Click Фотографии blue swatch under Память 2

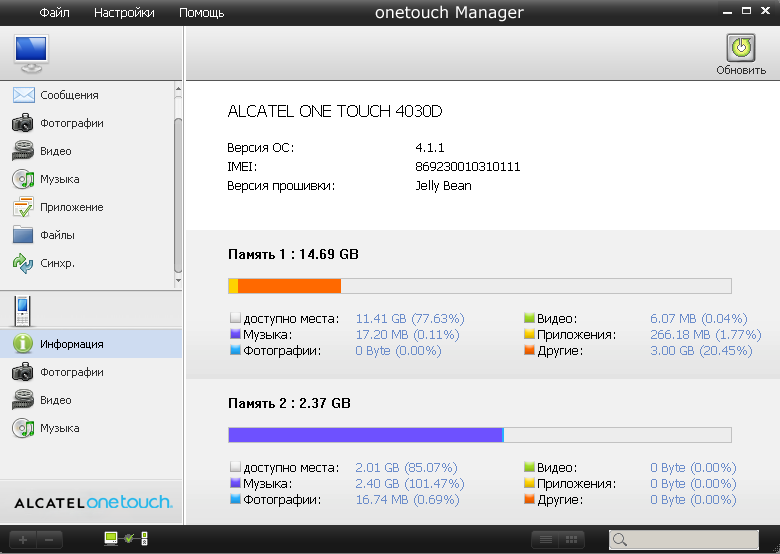coord(235,499)
